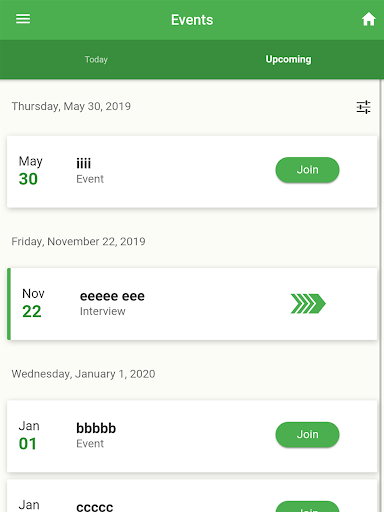Click the Events page title
Viewport: 384px width, 512px height.
(x=192, y=20)
